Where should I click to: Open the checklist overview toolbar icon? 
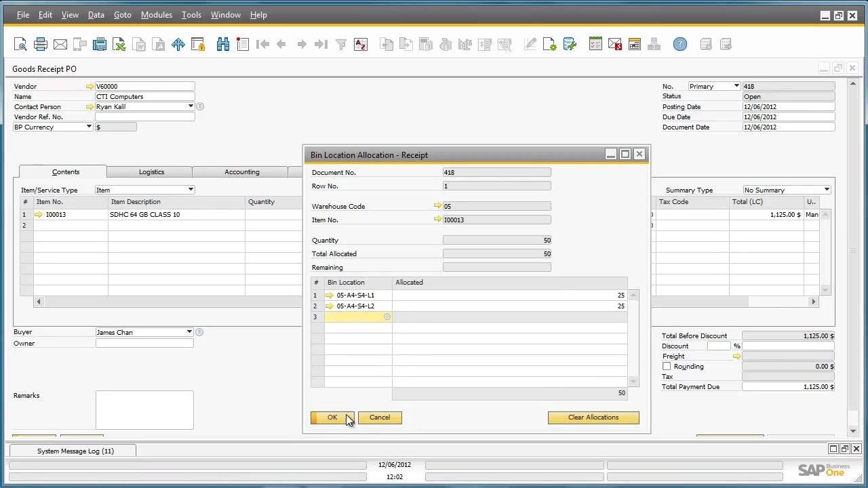click(595, 45)
